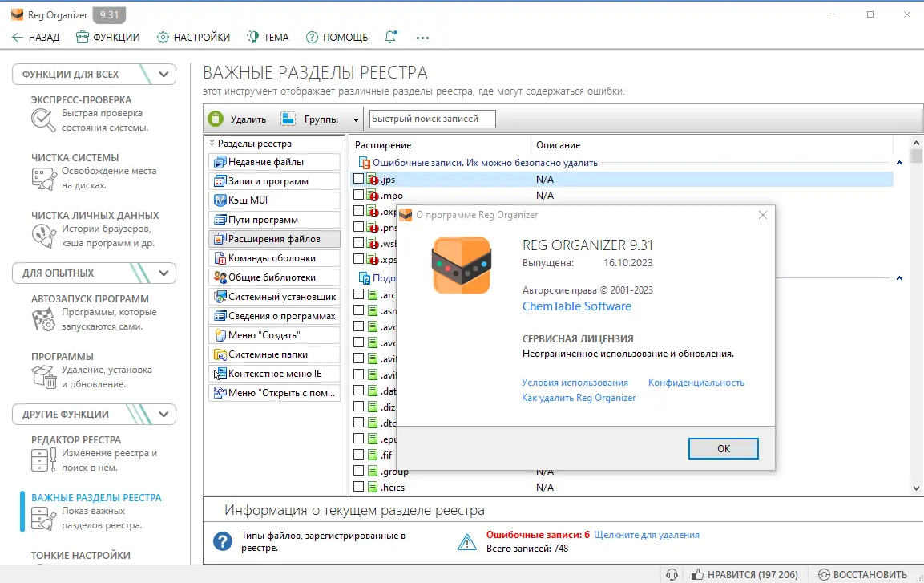Tick the .arc entry checkbox

pyautogui.click(x=358, y=294)
